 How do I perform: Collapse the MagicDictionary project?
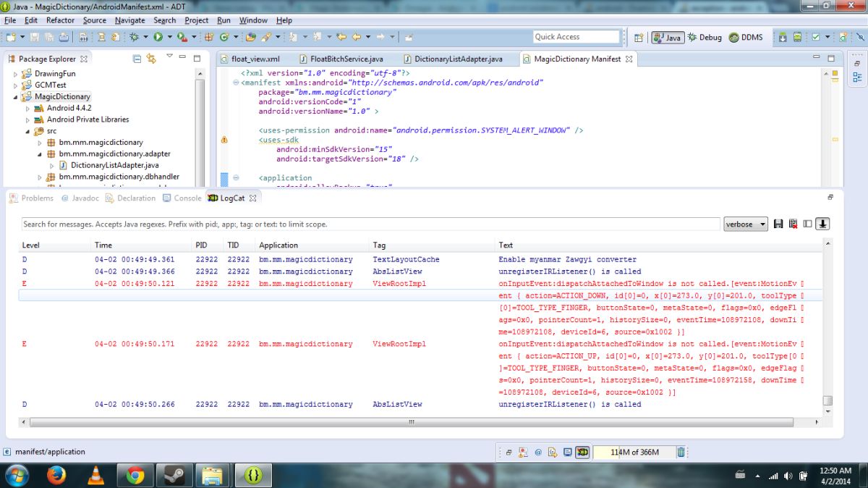(x=16, y=97)
